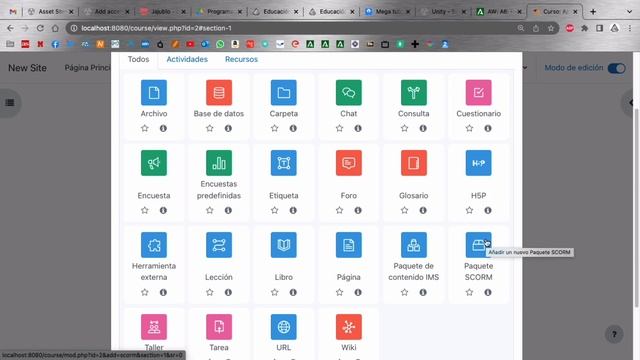Favorite the Foro activity star

tap(339, 210)
